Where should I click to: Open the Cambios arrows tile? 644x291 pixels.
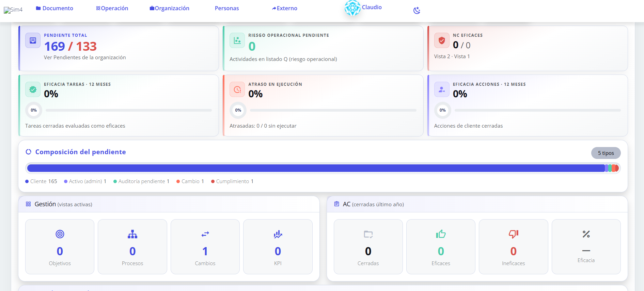(x=205, y=247)
